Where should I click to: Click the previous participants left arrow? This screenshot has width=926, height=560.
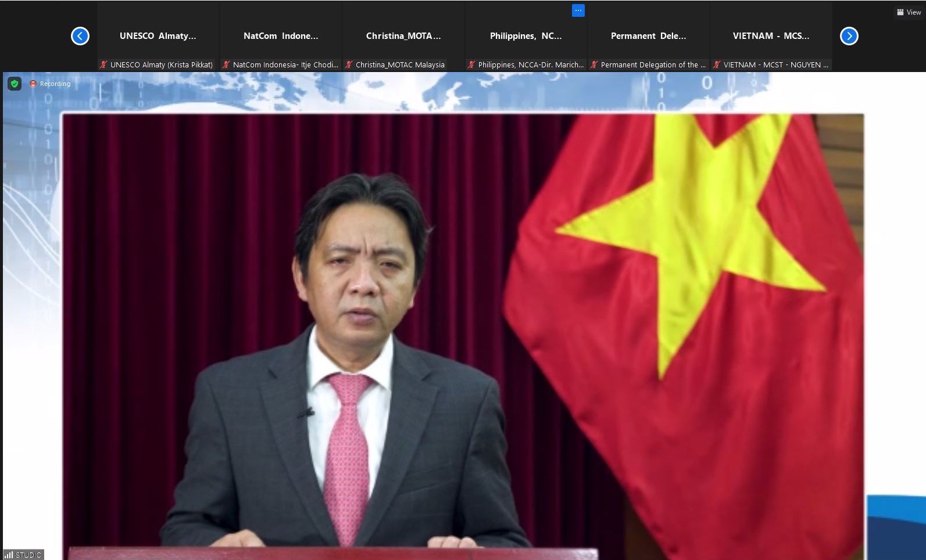click(x=80, y=36)
